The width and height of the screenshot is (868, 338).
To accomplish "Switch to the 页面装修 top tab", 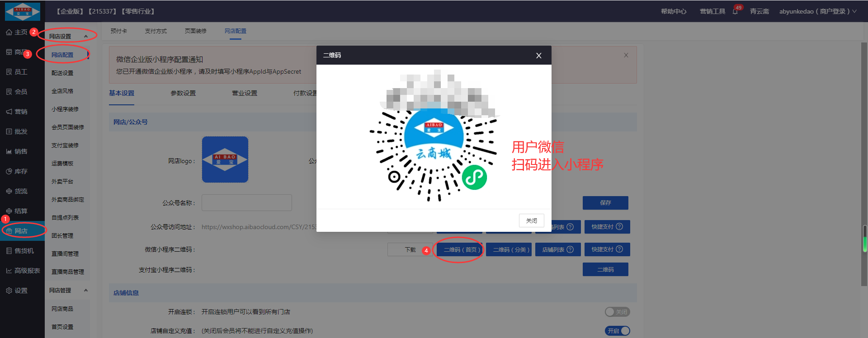I will click(x=195, y=31).
